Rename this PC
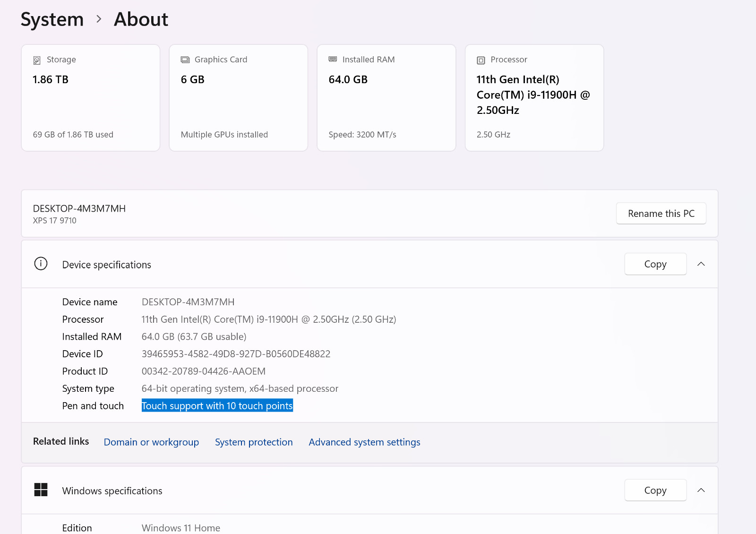 [661, 214]
